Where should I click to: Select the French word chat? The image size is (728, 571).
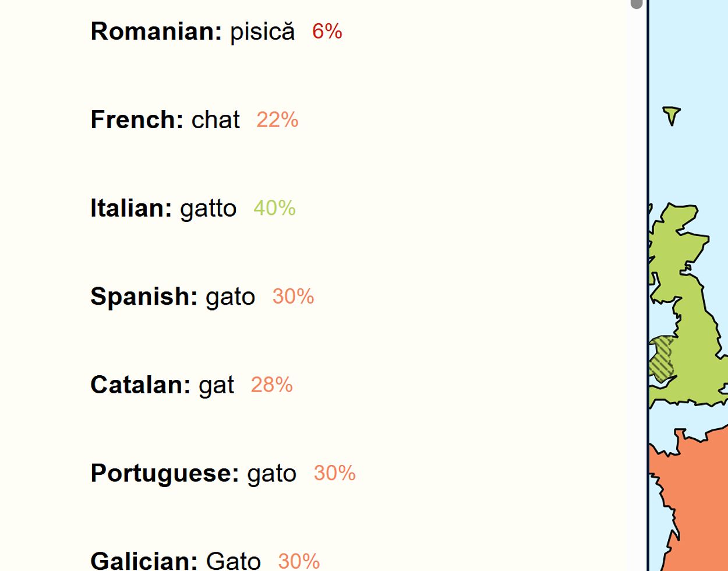tap(215, 120)
